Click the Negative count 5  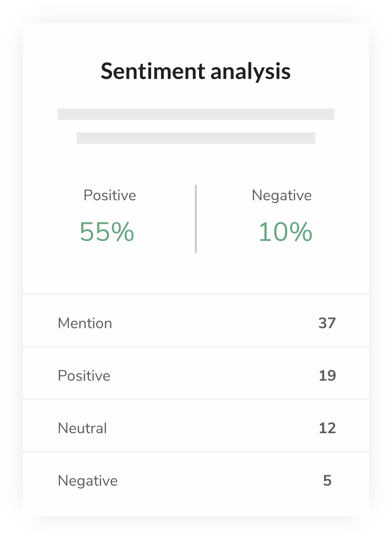click(x=327, y=481)
